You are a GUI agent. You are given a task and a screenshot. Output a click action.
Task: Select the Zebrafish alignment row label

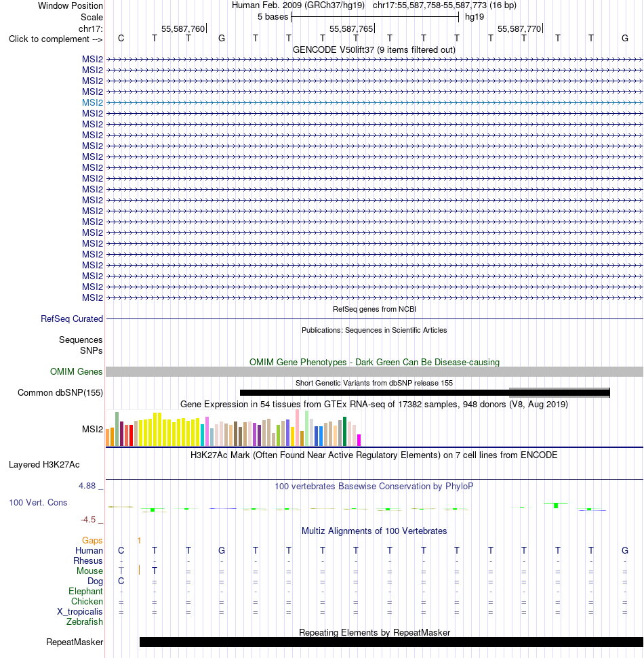click(x=84, y=621)
